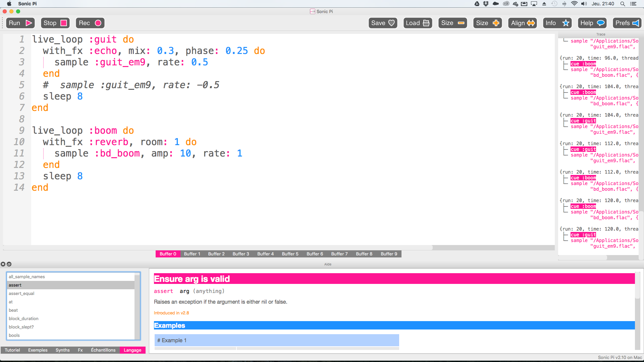Decrease text size with Size minus

[x=452, y=23]
